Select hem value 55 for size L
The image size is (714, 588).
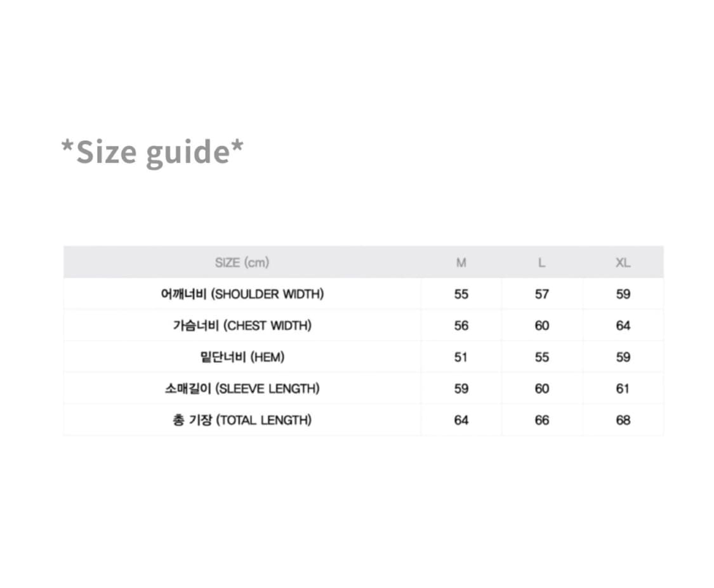[x=541, y=357]
